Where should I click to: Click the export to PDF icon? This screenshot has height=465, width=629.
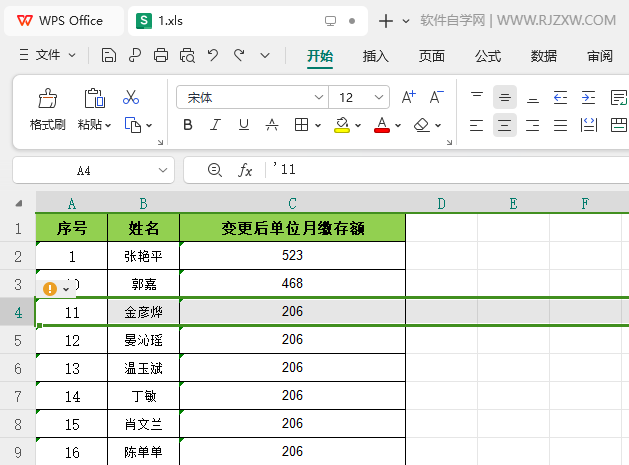(x=135, y=55)
